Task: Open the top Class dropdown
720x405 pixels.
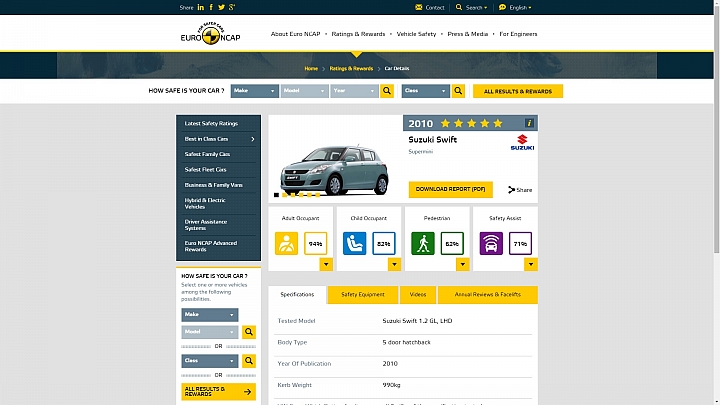Action: (x=426, y=91)
